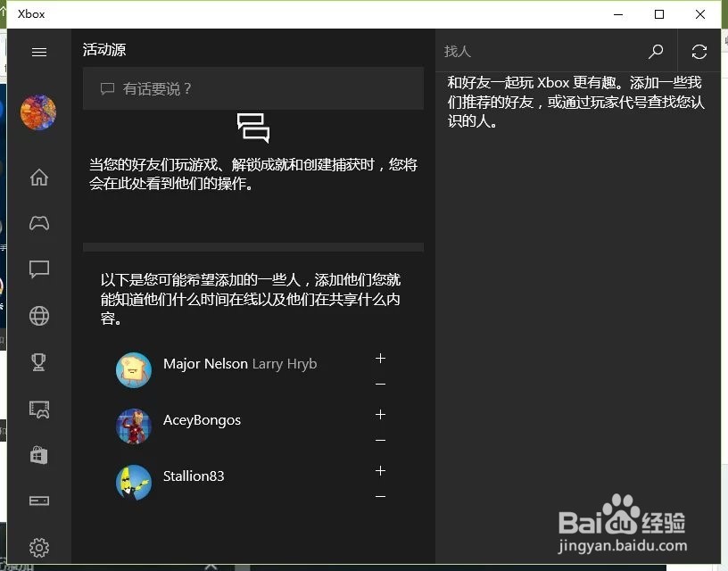The width and height of the screenshot is (728, 571).
Task: Open AceyBongos's avatar
Action: (134, 426)
